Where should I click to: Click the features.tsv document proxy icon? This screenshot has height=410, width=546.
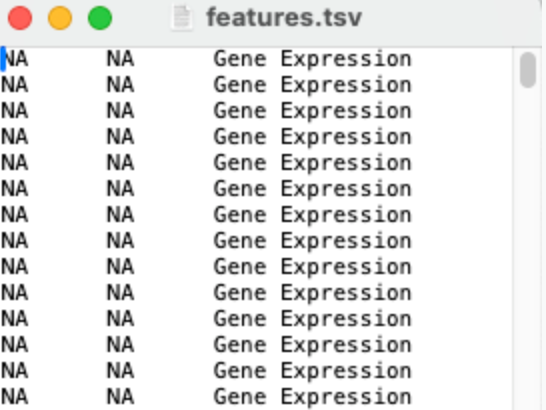[182, 17]
